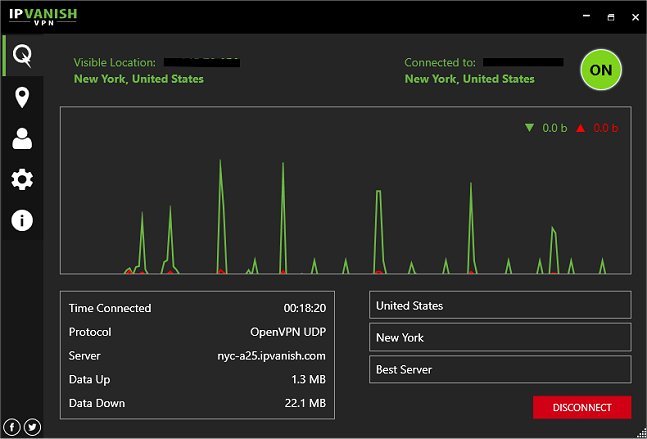647x439 pixels.
Task: Click New York, United States under Connected to
Action: (470, 79)
